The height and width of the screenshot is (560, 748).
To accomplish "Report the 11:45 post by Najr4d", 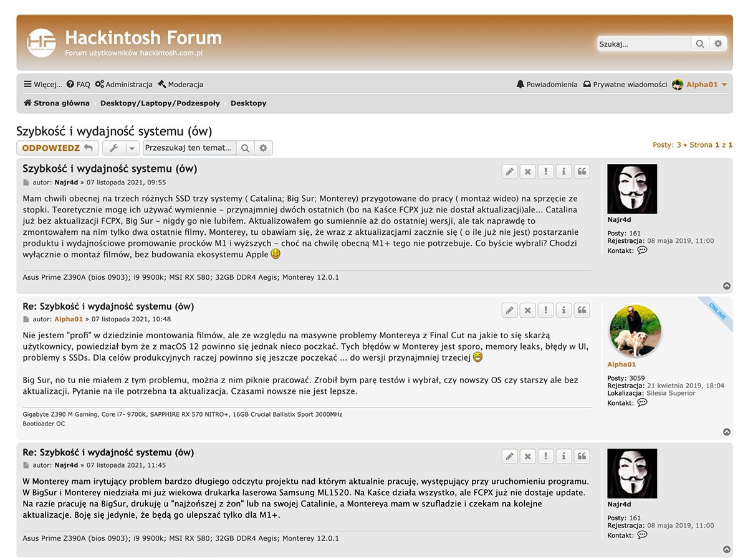I will (546, 456).
